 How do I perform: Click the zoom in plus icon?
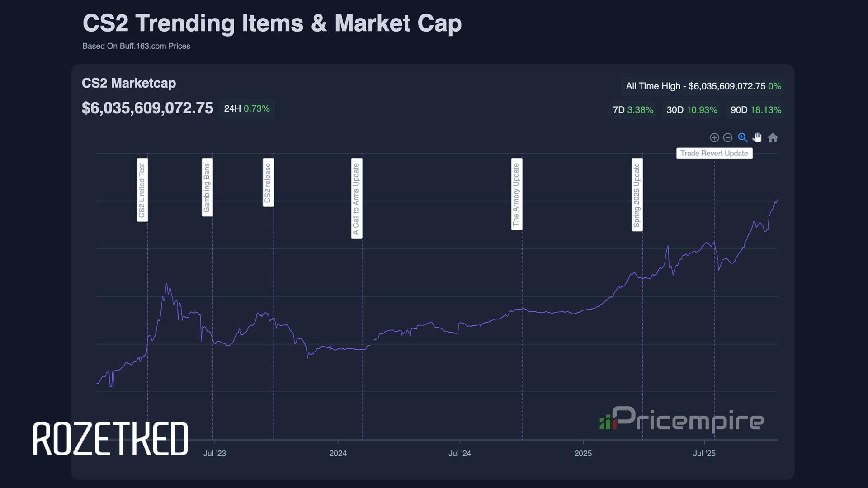coord(714,138)
